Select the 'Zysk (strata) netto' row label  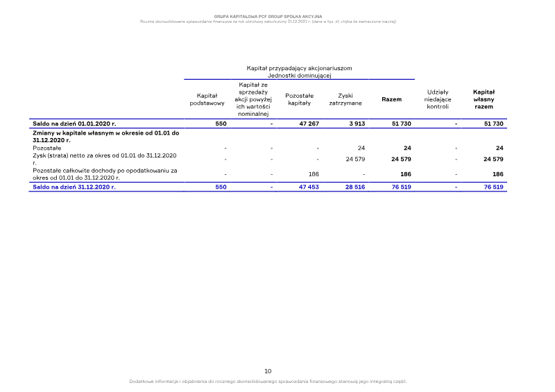(x=104, y=155)
